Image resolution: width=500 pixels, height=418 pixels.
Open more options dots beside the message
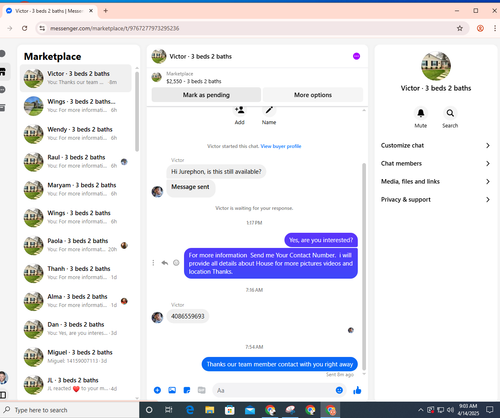tap(153, 263)
